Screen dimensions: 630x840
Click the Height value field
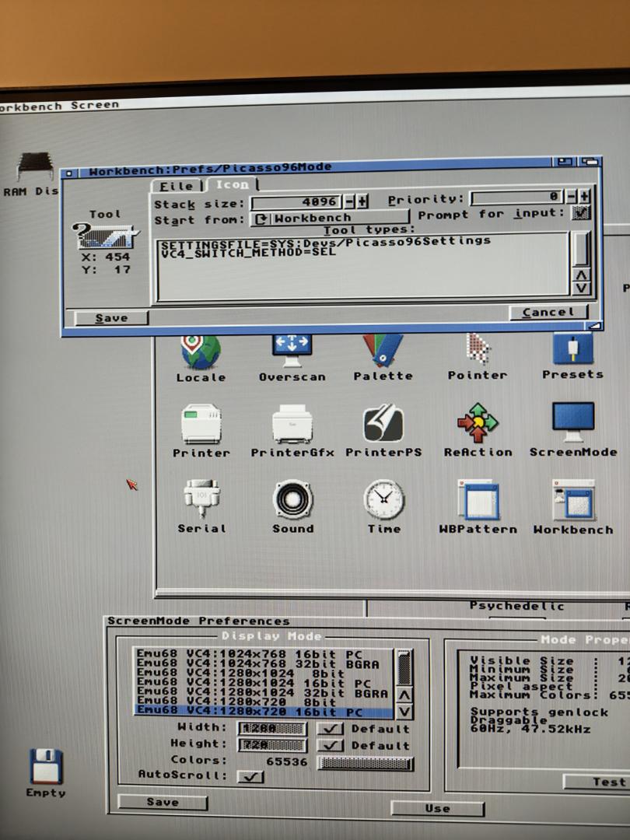tap(272, 745)
